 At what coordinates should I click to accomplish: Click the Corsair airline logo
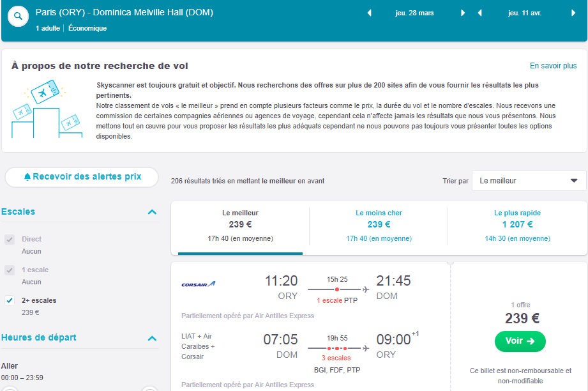199,284
